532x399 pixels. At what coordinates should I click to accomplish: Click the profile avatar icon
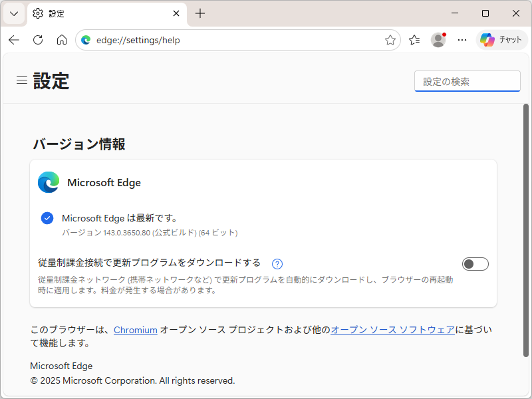click(x=438, y=40)
